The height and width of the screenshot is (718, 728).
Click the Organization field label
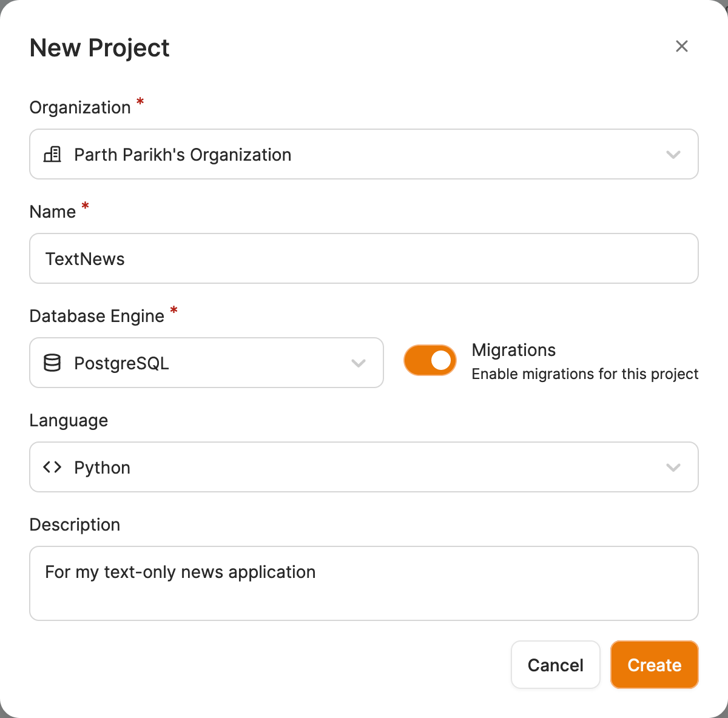80,107
